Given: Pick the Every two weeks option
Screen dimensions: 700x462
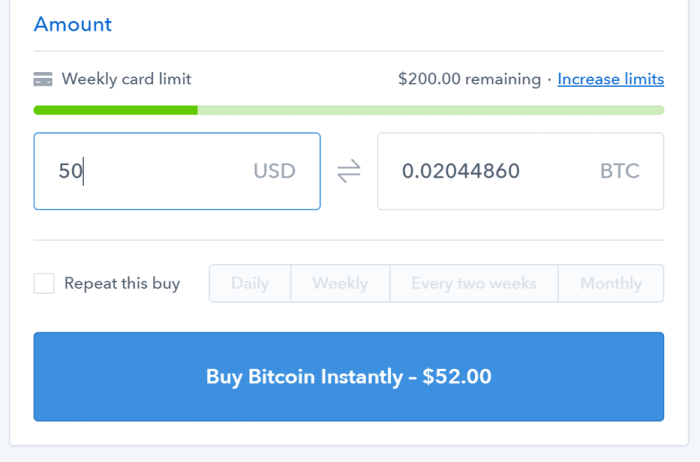Looking at the screenshot, I should pos(474,283).
